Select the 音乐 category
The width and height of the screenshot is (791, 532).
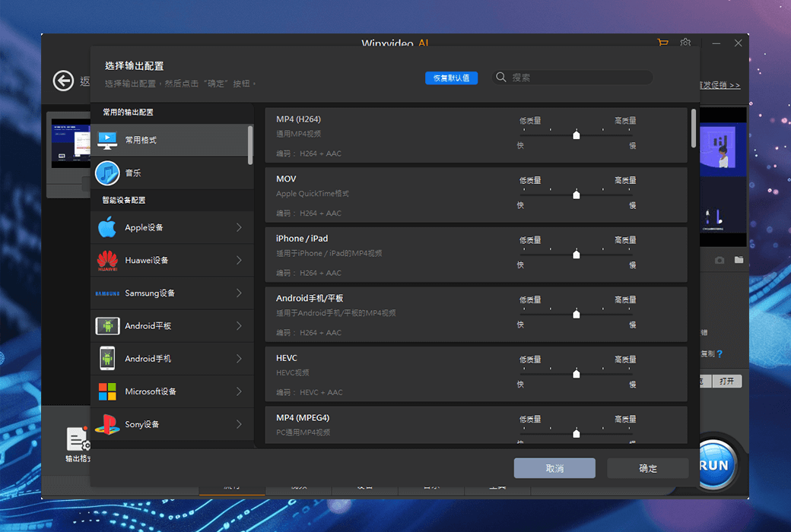[x=172, y=173]
